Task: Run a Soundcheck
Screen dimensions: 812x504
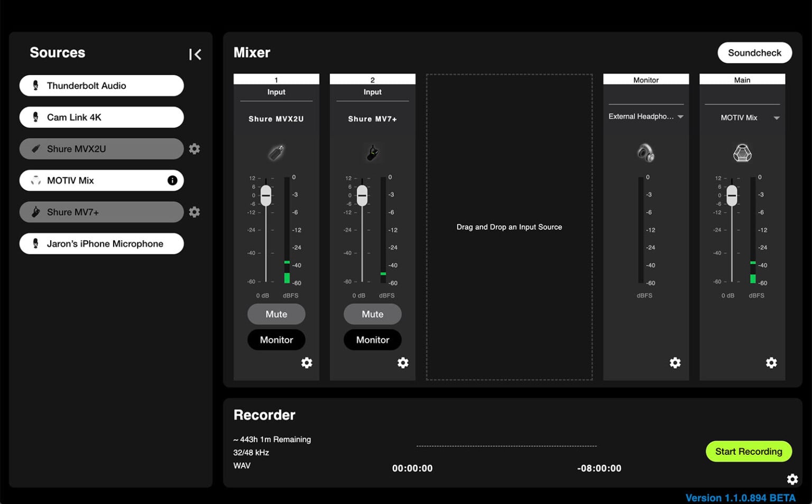Action: tap(754, 52)
